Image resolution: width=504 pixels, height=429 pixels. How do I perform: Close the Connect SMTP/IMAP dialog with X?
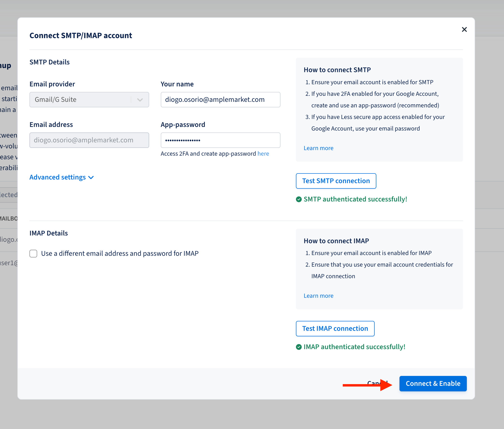[x=464, y=29]
